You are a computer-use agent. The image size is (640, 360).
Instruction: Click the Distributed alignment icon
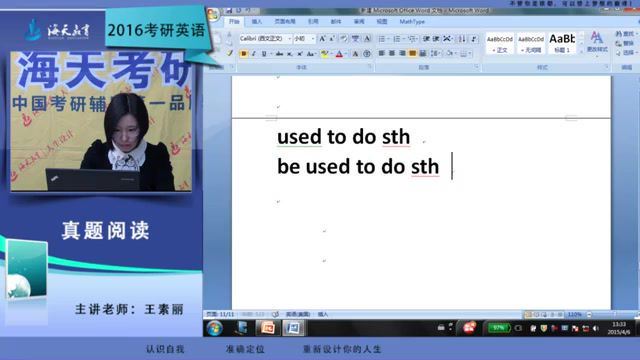(423, 53)
